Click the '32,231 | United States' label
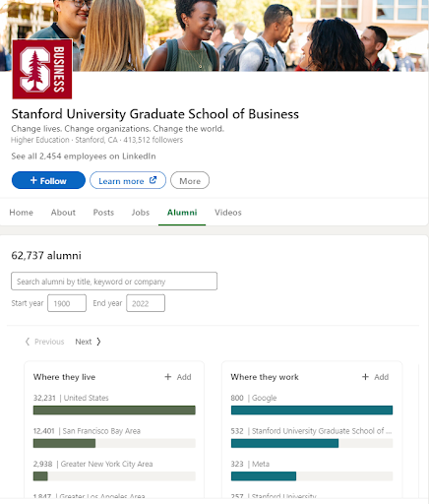Image resolution: width=429 pixels, height=504 pixels. coord(71,398)
